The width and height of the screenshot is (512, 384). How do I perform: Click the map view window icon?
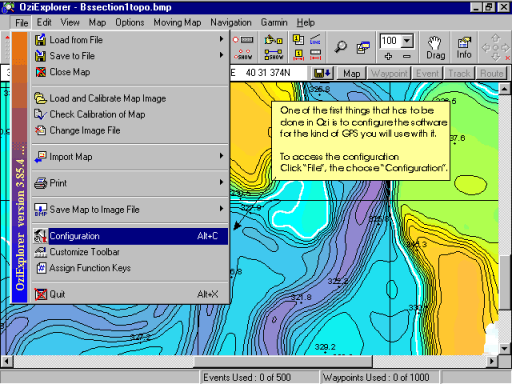click(x=363, y=47)
